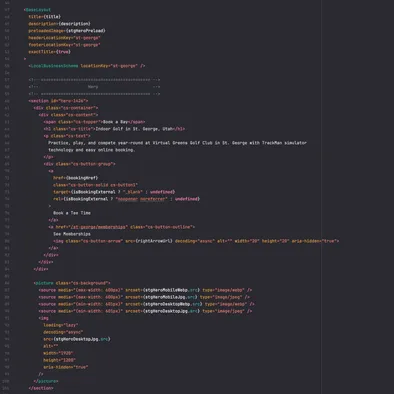The height and width of the screenshot is (394, 394).
Task: Click the div class="cs-content" line
Action: coord(68,115)
